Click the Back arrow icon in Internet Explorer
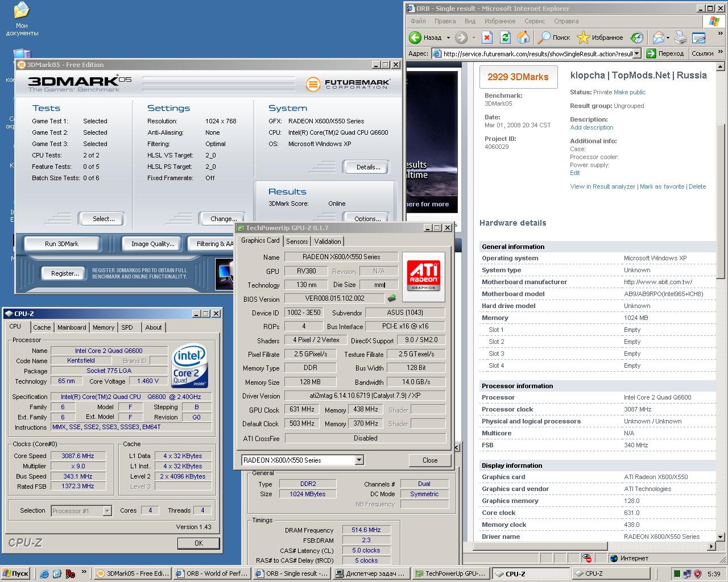The image size is (728, 582). click(415, 38)
